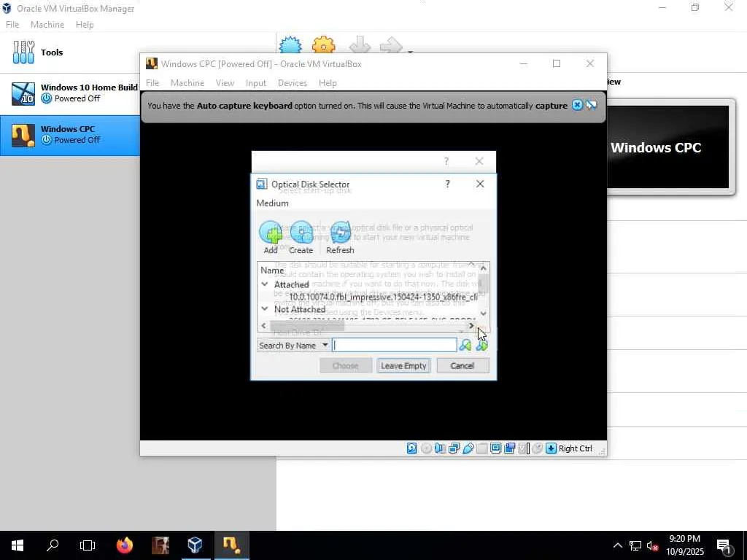Click into the disk search text field
Image resolution: width=747 pixels, height=560 pixels.
coord(395,345)
